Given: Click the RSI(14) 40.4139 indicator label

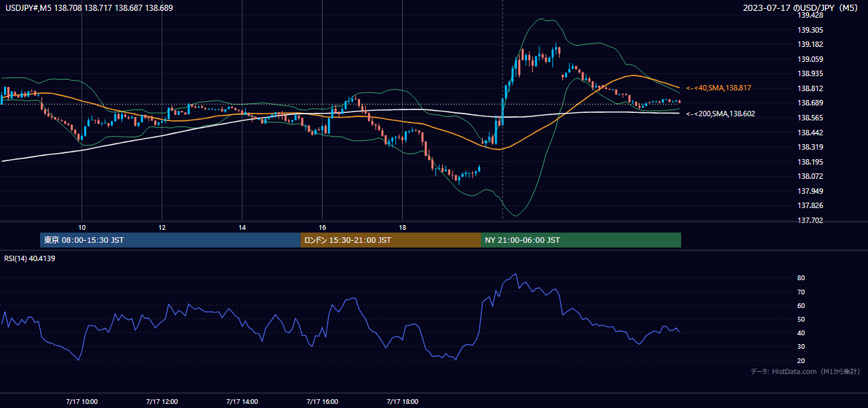Looking at the screenshot, I should 30,258.
